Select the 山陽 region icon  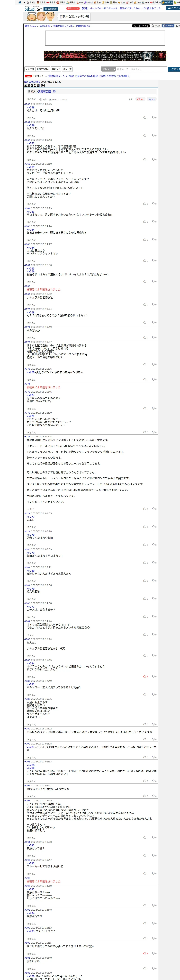[129, 2]
